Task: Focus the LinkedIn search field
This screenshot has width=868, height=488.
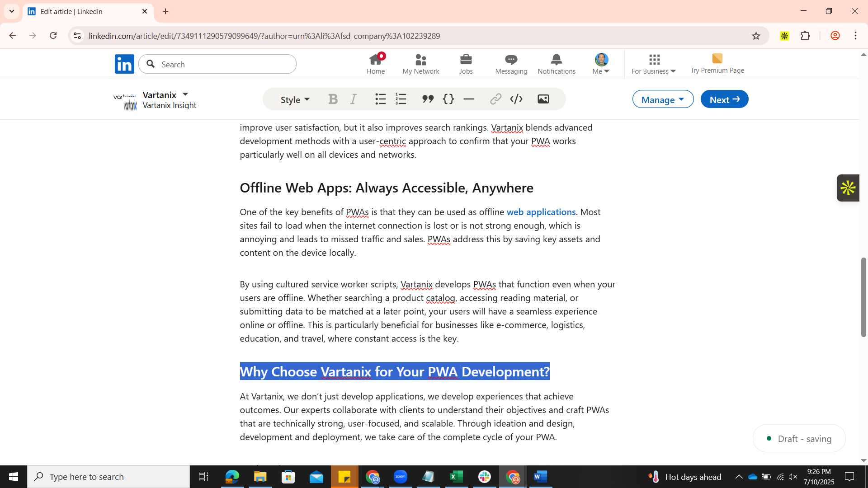Action: pos(217,64)
